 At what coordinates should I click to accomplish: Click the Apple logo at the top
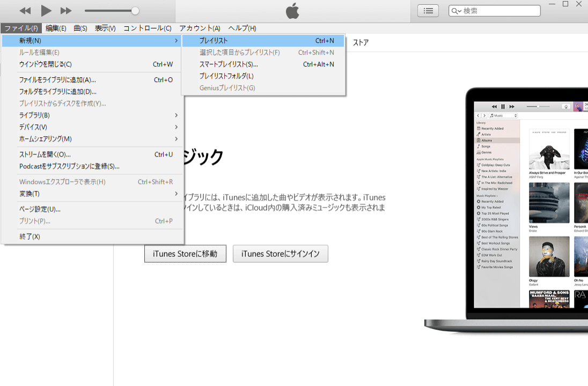(x=292, y=10)
